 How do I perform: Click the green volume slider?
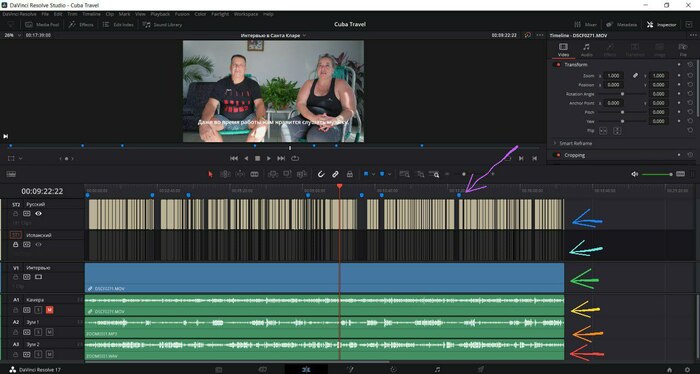[656, 174]
